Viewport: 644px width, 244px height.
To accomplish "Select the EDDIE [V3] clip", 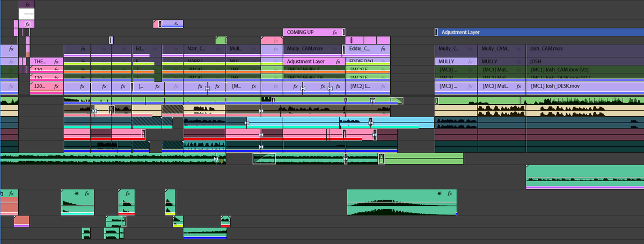I will click(x=368, y=61).
